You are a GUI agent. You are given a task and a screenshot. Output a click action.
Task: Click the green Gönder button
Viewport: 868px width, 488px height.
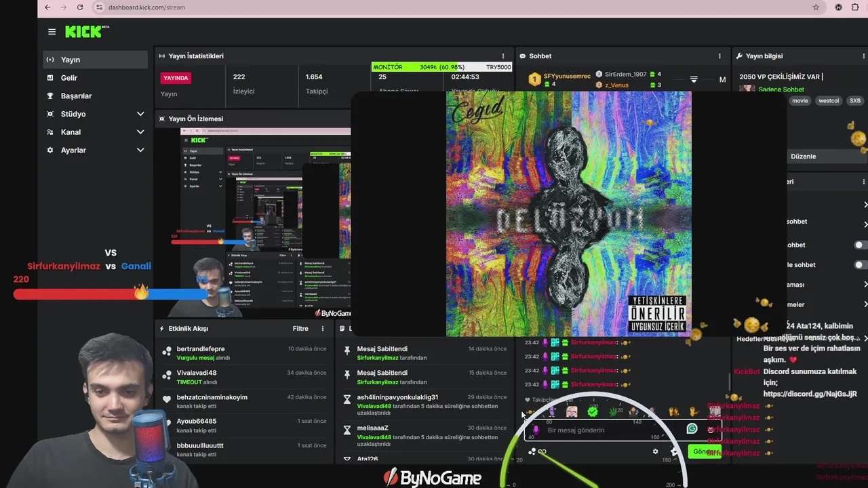[703, 451]
